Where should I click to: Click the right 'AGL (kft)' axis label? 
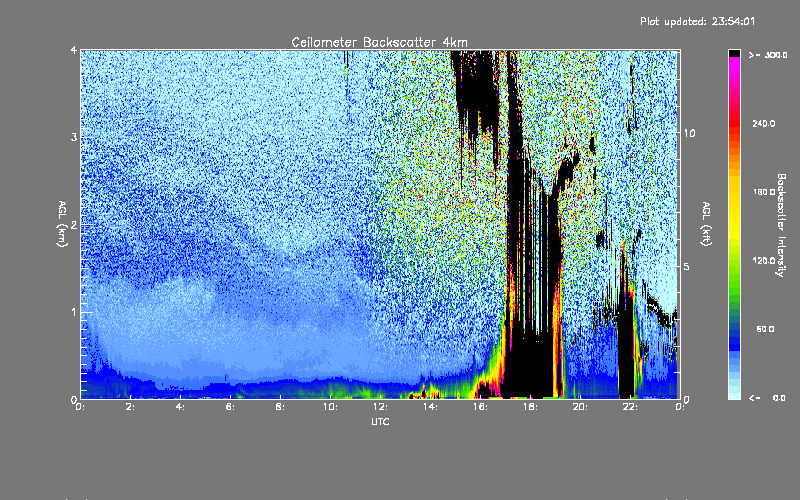click(706, 224)
